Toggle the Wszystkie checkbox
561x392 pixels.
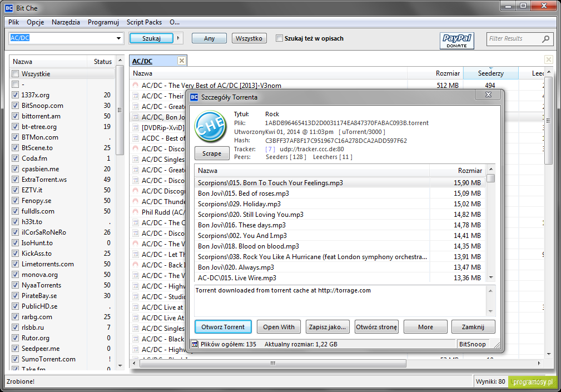16,74
